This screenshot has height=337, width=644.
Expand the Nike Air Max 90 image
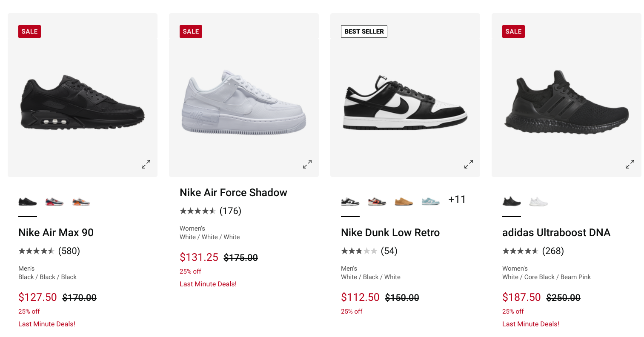146,164
